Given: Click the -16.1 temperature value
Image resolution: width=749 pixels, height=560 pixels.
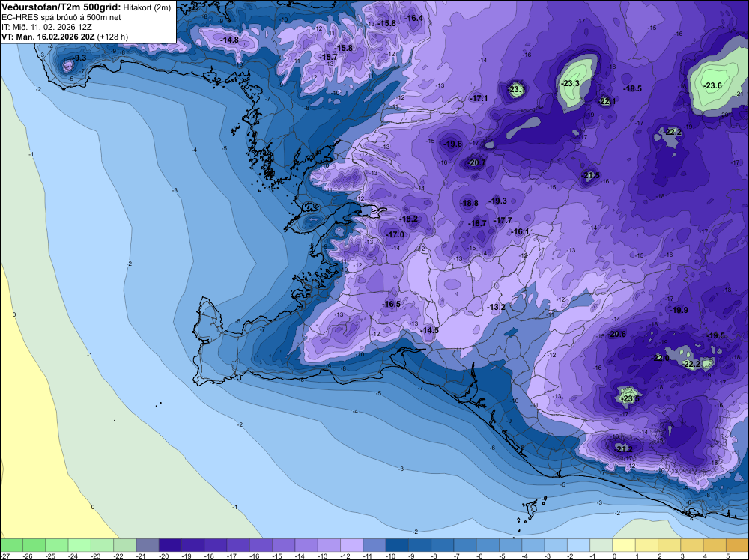Looking at the screenshot, I should tap(521, 231).
